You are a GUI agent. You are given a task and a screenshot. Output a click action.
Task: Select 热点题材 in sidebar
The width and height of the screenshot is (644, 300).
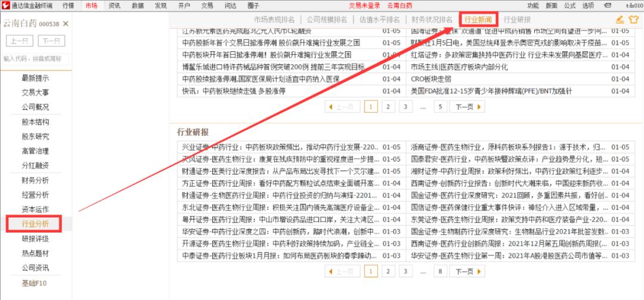[x=35, y=253]
